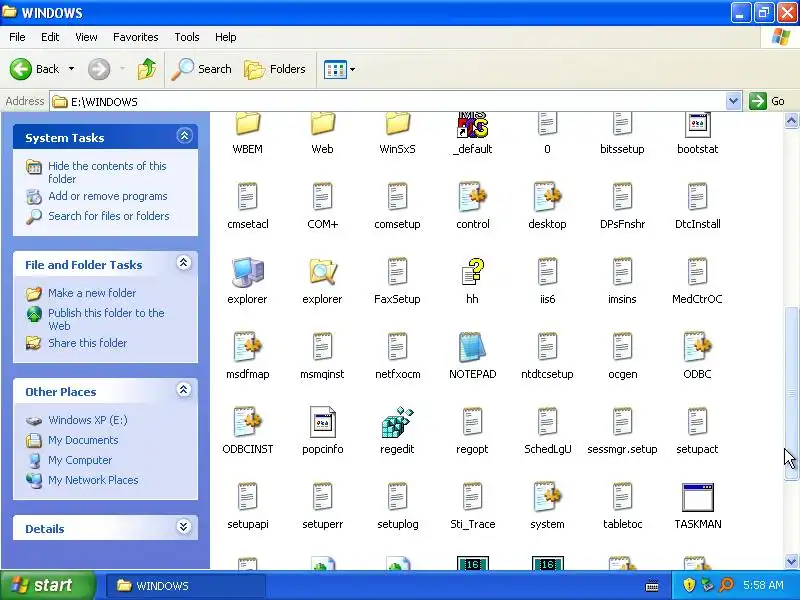Open the Edit menu
This screenshot has width=800, height=600.
50,37
